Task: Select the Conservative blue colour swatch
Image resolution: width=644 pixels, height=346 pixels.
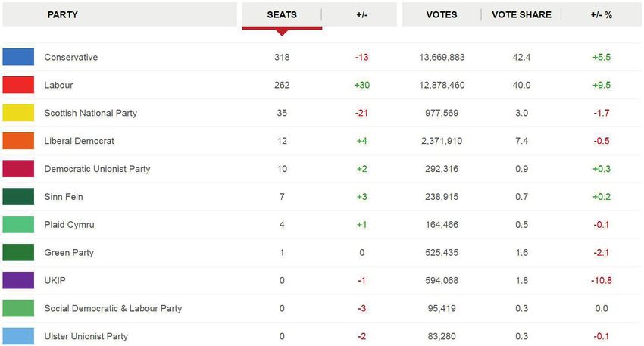Action: coord(18,57)
